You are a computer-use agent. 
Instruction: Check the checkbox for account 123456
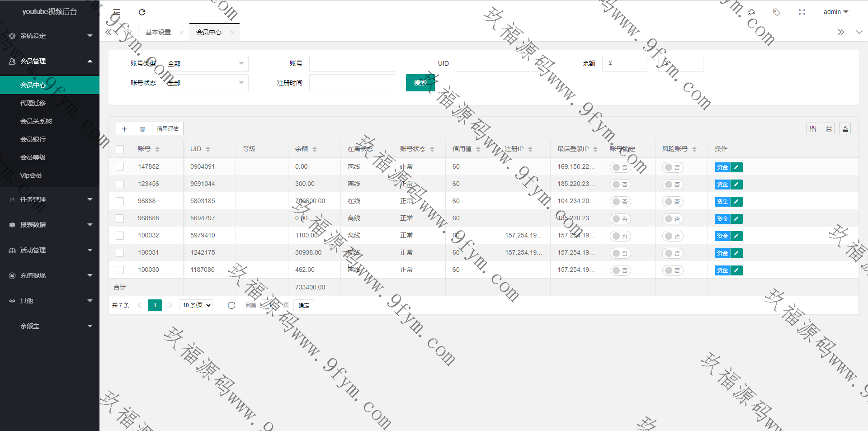pyautogui.click(x=120, y=184)
